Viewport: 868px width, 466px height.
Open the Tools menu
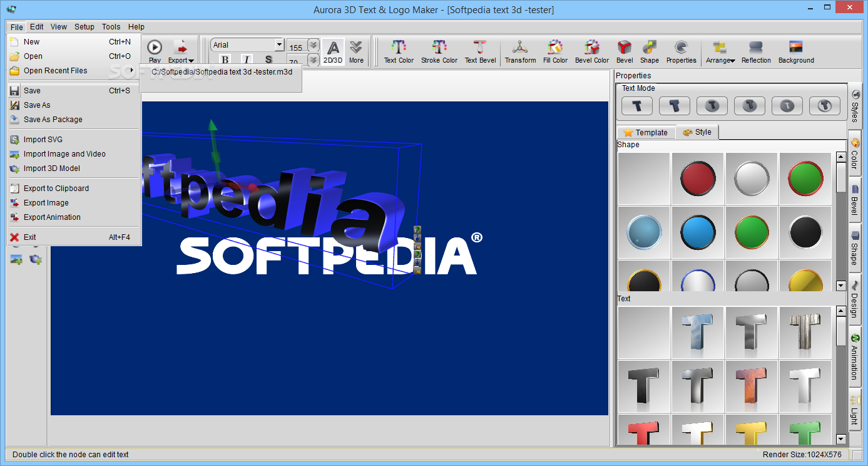tap(111, 27)
